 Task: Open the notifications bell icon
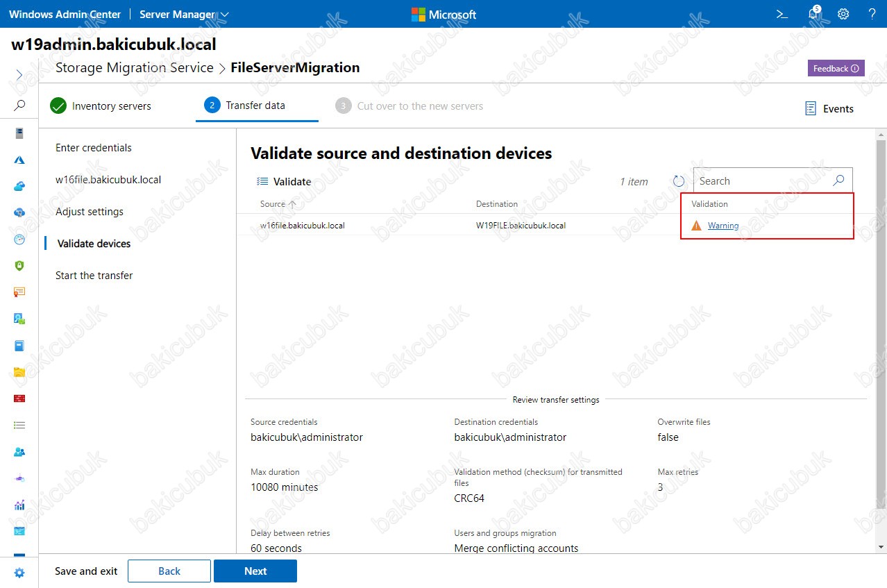[x=814, y=14]
